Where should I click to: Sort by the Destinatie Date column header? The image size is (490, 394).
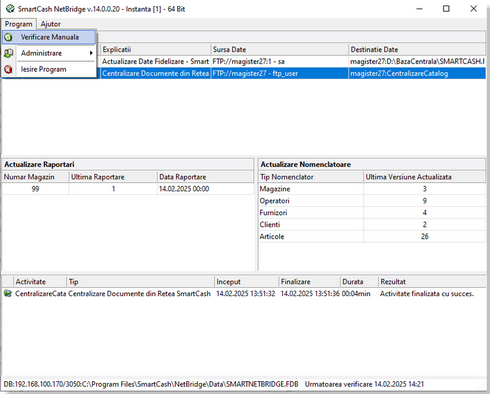[417, 49]
